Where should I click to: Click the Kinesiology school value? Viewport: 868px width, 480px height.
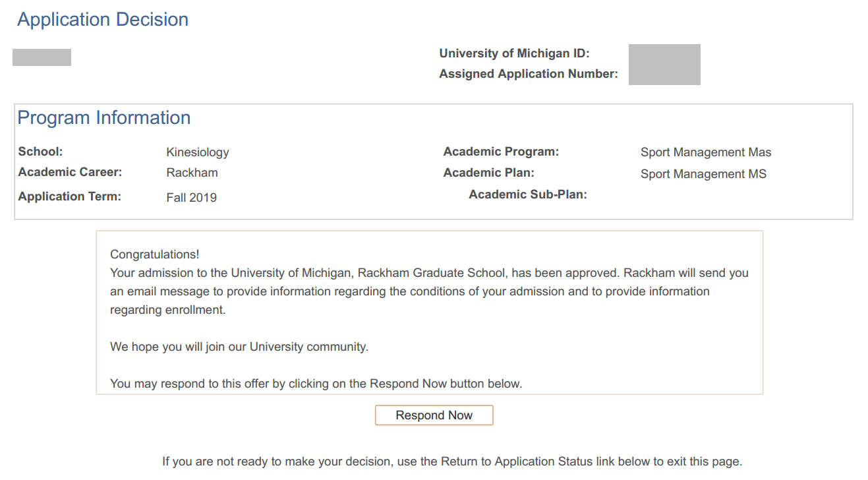point(198,152)
